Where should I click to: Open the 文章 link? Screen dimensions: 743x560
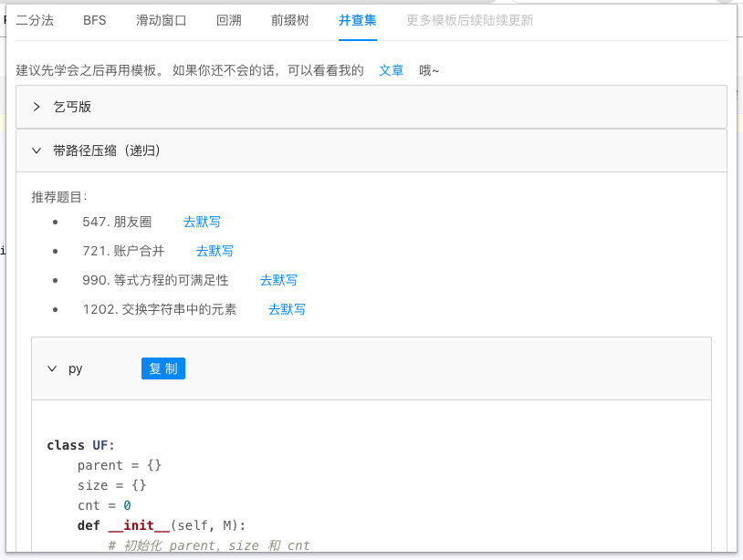391,70
